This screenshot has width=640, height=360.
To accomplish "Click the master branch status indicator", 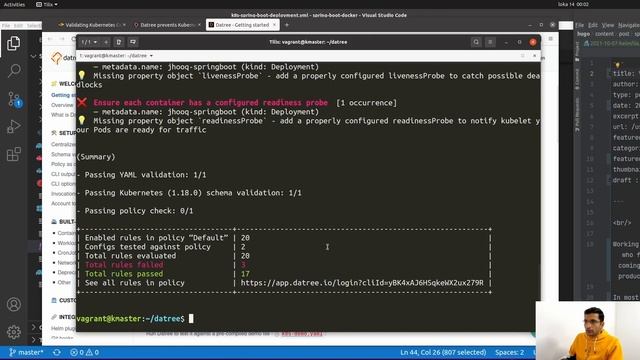I will click(26, 352).
